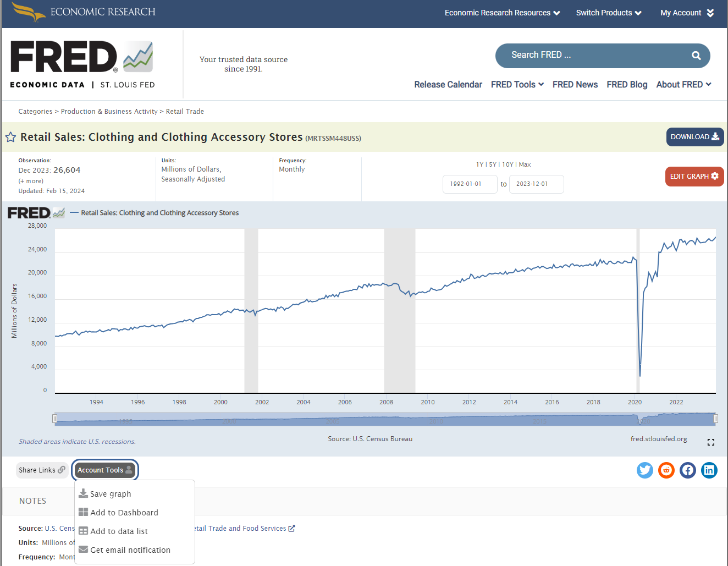
Task: Choose Get email notification option
Action: (130, 550)
